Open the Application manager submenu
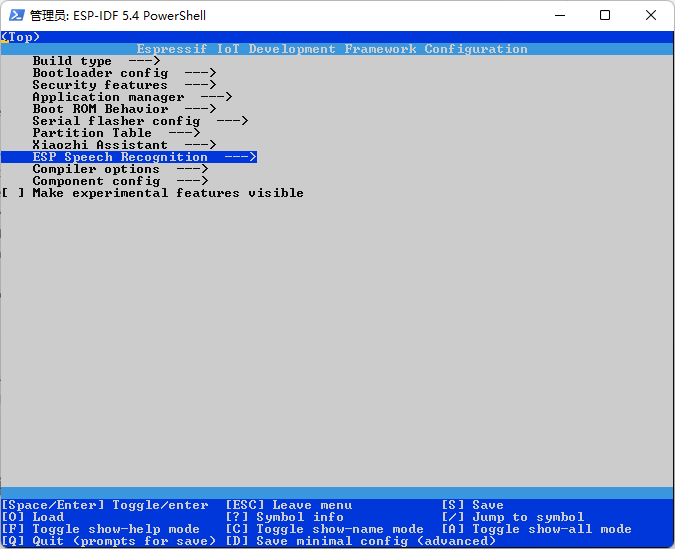This screenshot has height=549, width=675. coord(132,97)
